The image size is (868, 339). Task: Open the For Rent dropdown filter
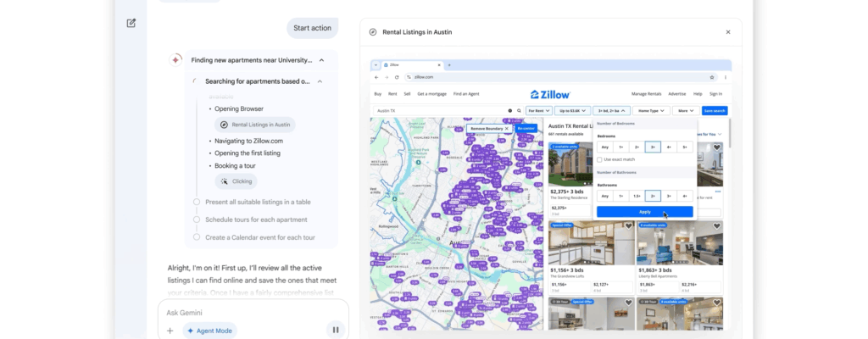pos(538,110)
